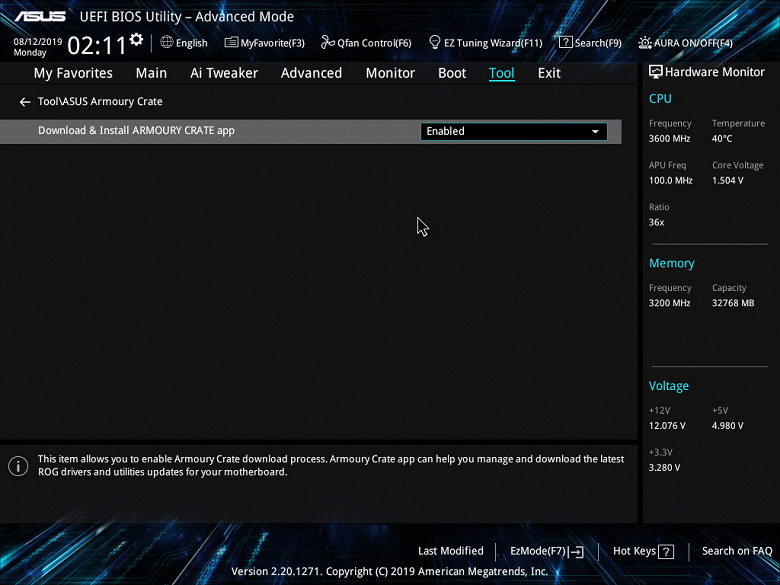The width and height of the screenshot is (780, 585).
Task: Click the Monday weekday label
Action: [x=30, y=53]
